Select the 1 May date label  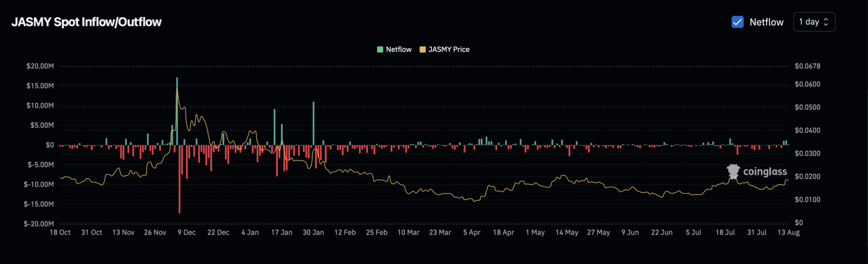[x=535, y=233]
